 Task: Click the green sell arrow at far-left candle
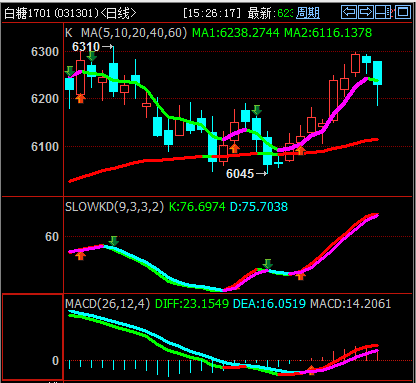(x=70, y=71)
